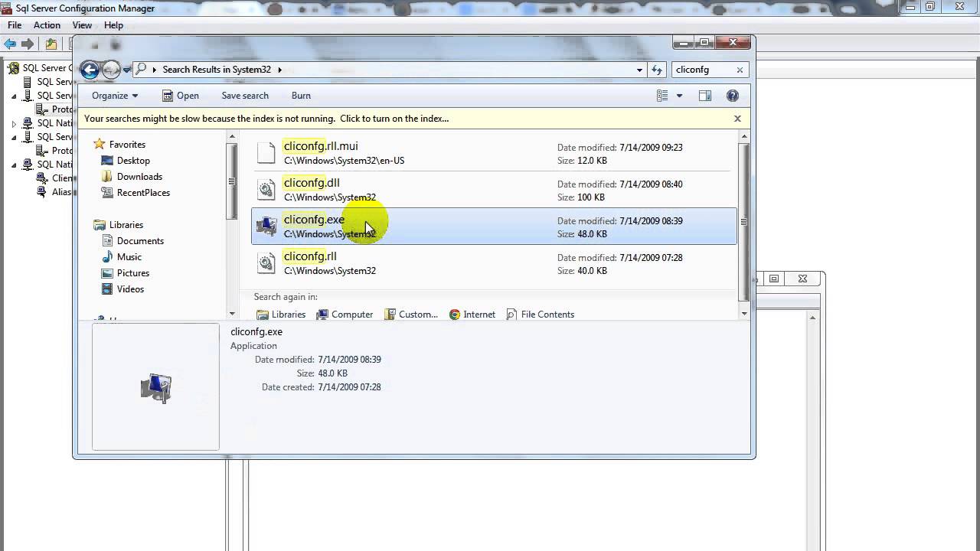Search again in Custom...
980x551 pixels.
(x=412, y=315)
